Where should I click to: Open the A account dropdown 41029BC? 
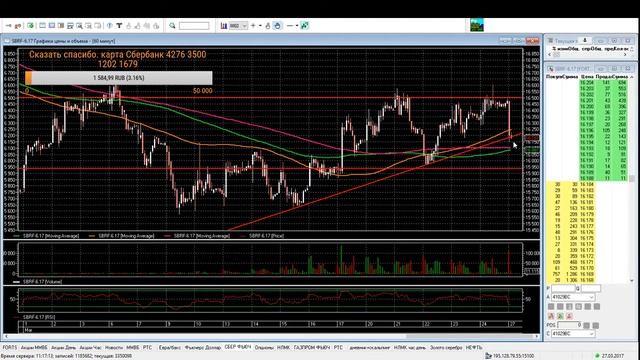pyautogui.click(x=573, y=297)
